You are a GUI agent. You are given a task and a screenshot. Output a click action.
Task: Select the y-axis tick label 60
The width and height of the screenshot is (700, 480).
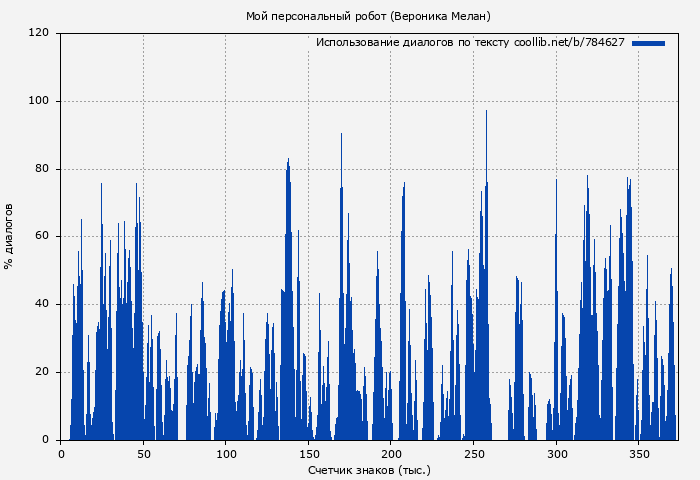[42, 237]
